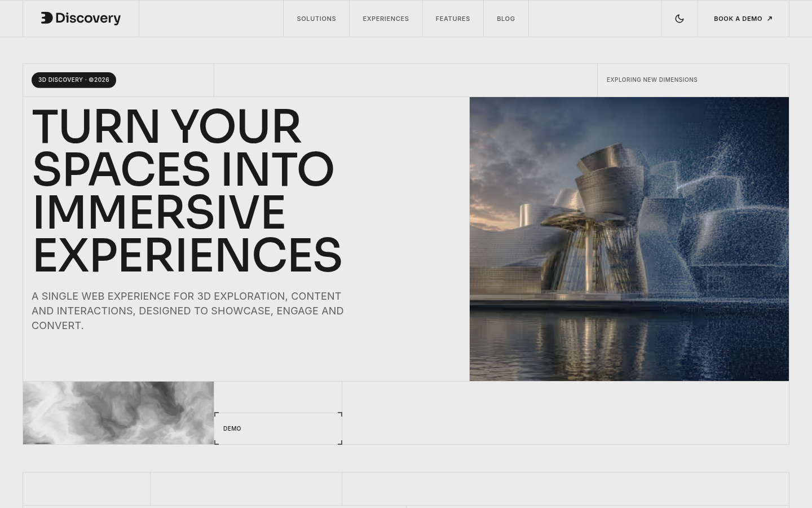The width and height of the screenshot is (812, 508).
Task: Toggle dark mode moon icon
Action: 679,19
